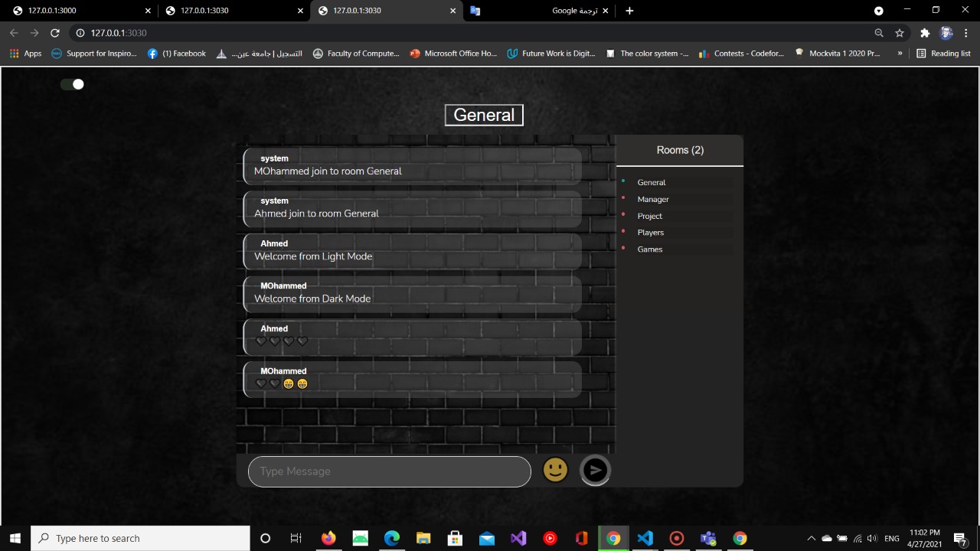Click the taskbar search box
The image size is (980, 551).
point(140,538)
